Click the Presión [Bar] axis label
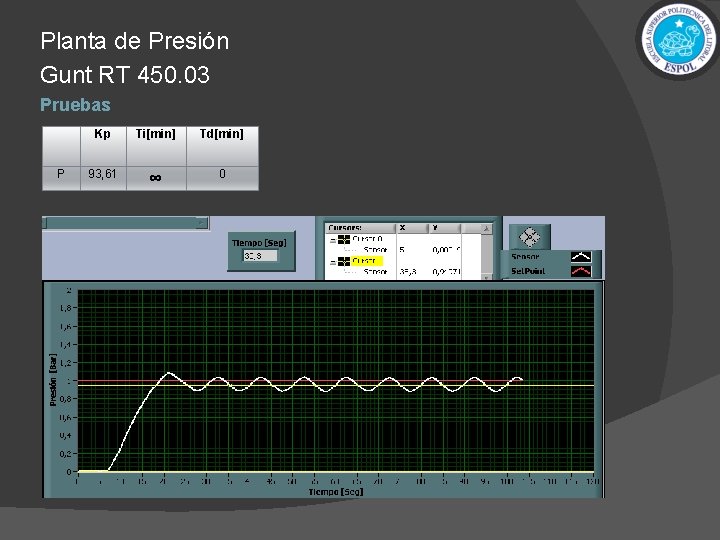Viewport: 720px width, 540px height. coord(54,379)
